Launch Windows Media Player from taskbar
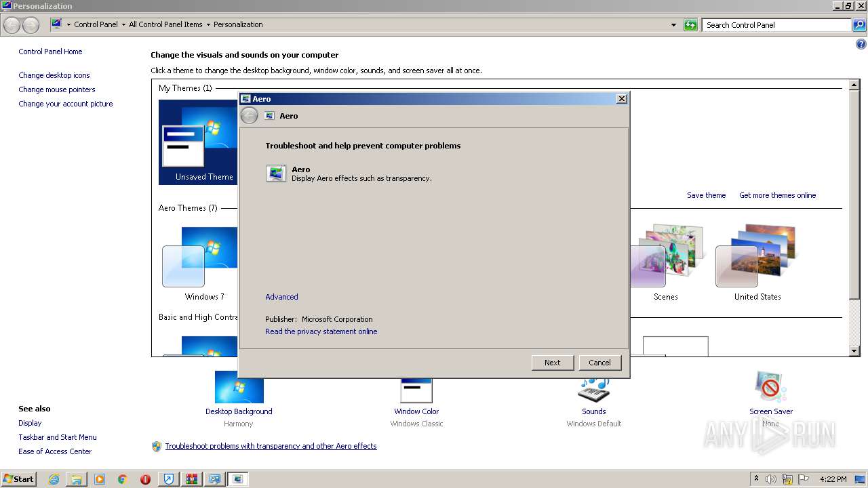 [x=100, y=479]
